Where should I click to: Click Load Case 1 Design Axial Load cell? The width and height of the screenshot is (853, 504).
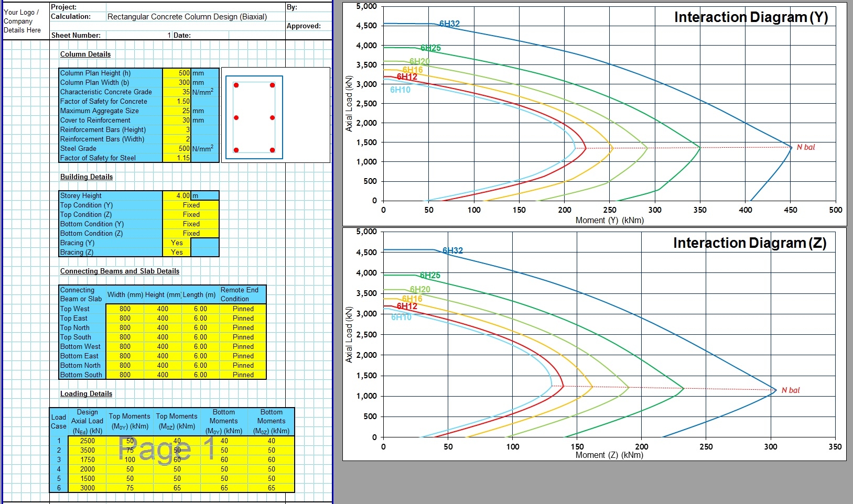(87, 441)
